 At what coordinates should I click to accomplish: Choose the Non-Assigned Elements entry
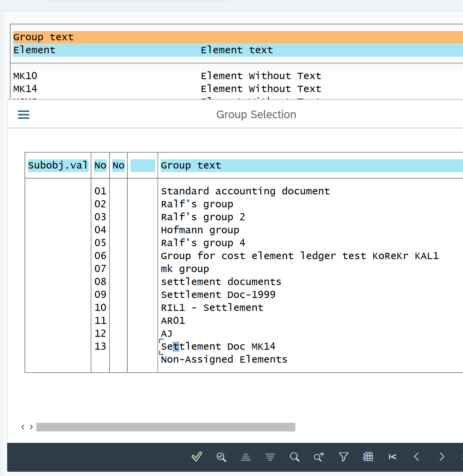pos(224,359)
